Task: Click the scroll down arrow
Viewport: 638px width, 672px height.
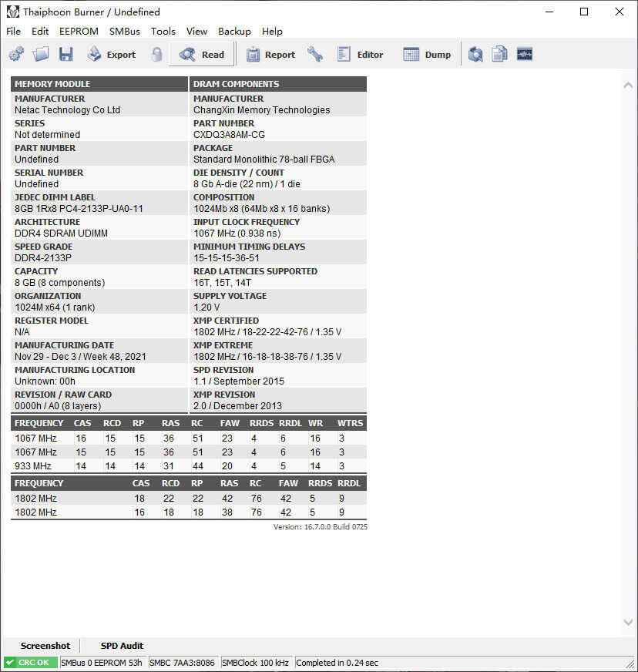Action: (628, 622)
